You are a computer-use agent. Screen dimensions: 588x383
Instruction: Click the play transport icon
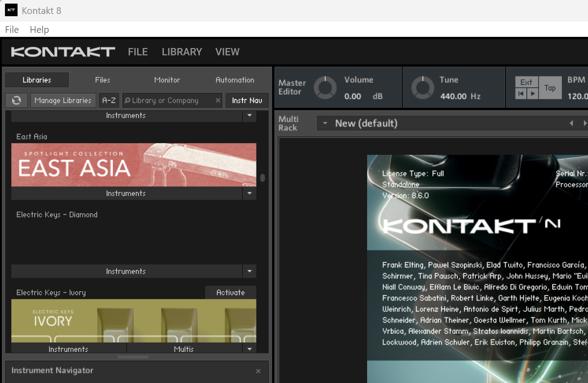tap(532, 94)
